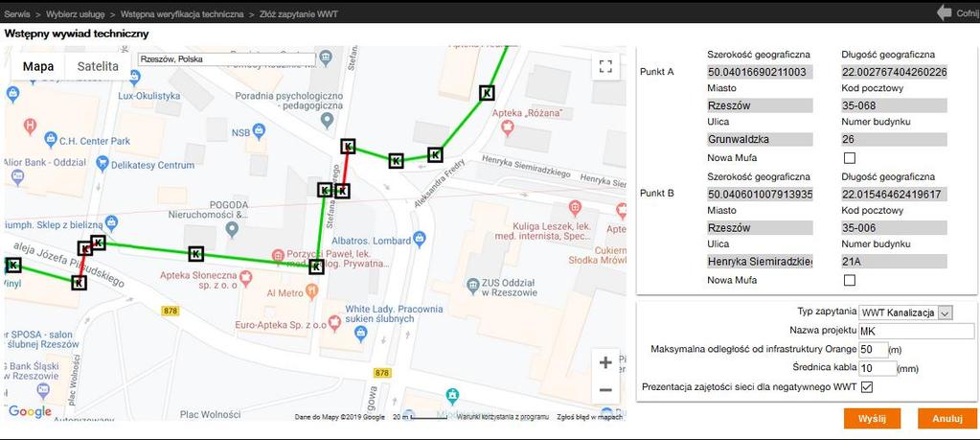This screenshot has height=440, width=980.
Task: Click K marker beside Porzycki Paweł label
Action: coord(316,266)
